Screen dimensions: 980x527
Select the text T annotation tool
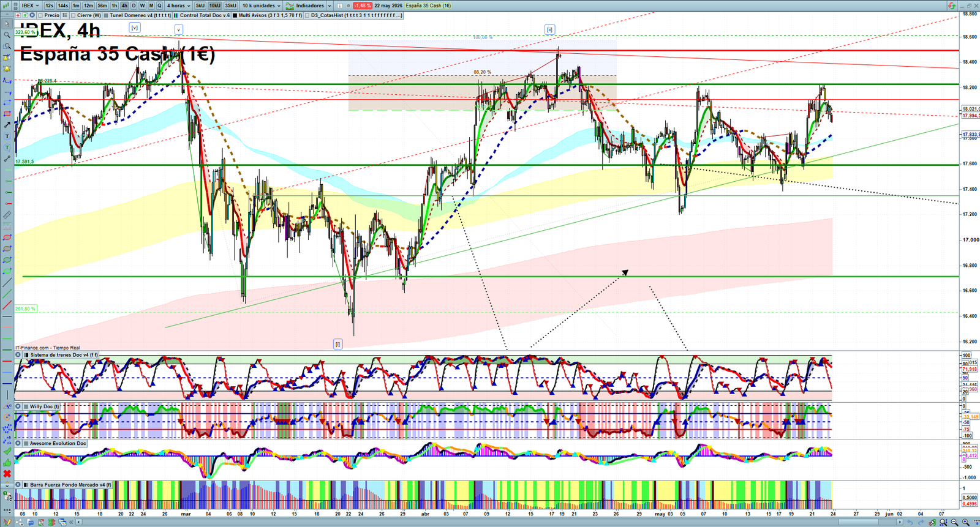(7, 136)
